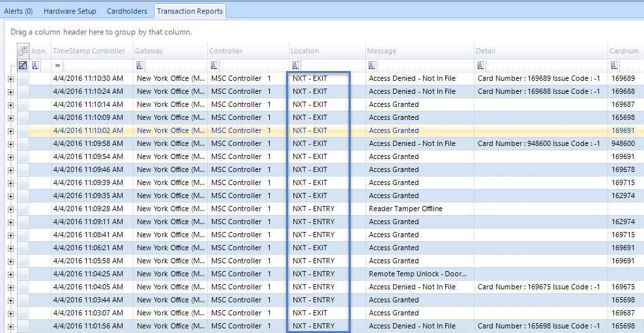The height and width of the screenshot is (333, 644).
Task: Expand the 11:10:30 AM transaction row
Action: click(x=10, y=78)
